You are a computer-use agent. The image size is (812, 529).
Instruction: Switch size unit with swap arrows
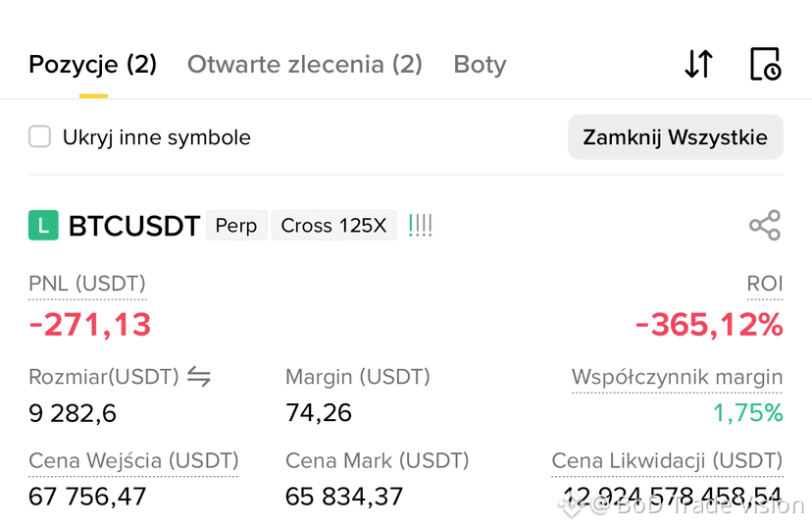tap(199, 376)
